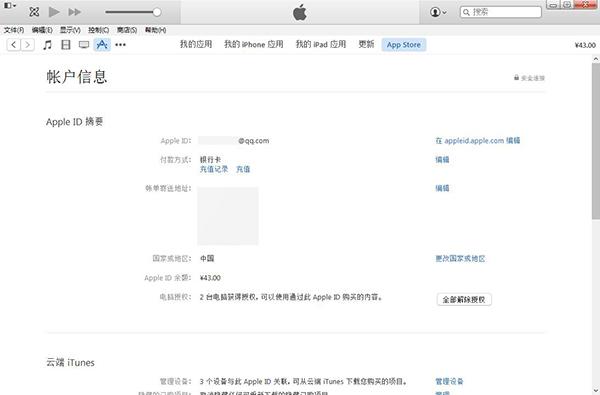600x395 pixels.
Task: Open the 帮助(H) menu
Action: 155,30
